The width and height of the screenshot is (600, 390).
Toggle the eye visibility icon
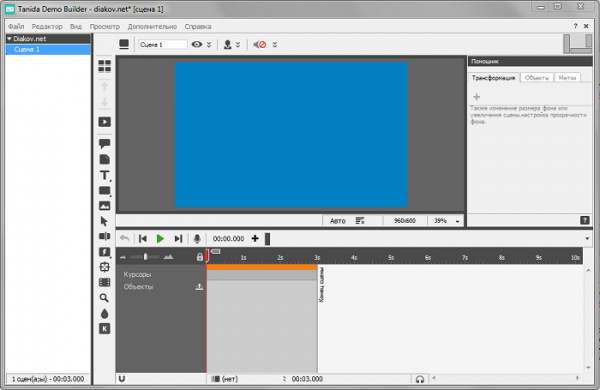(x=197, y=44)
